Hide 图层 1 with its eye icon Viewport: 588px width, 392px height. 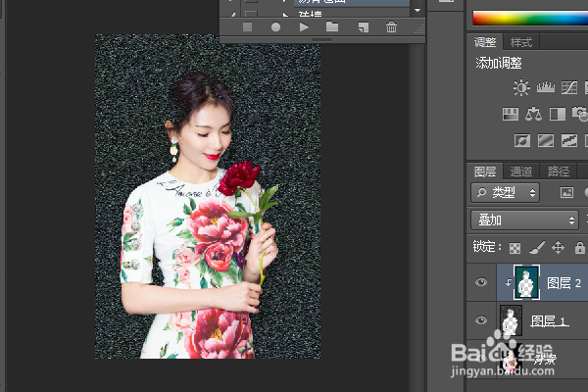[481, 320]
